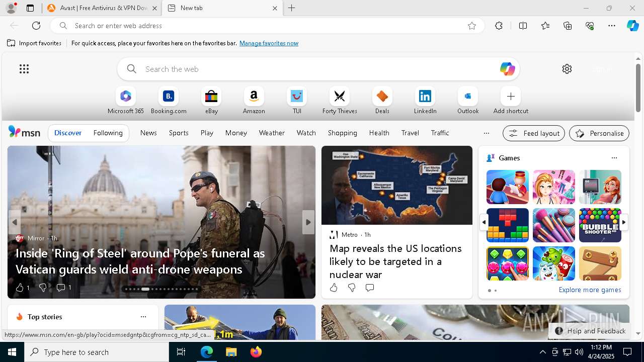Open the apps grid launcher
This screenshot has height=362, width=644.
click(x=24, y=69)
